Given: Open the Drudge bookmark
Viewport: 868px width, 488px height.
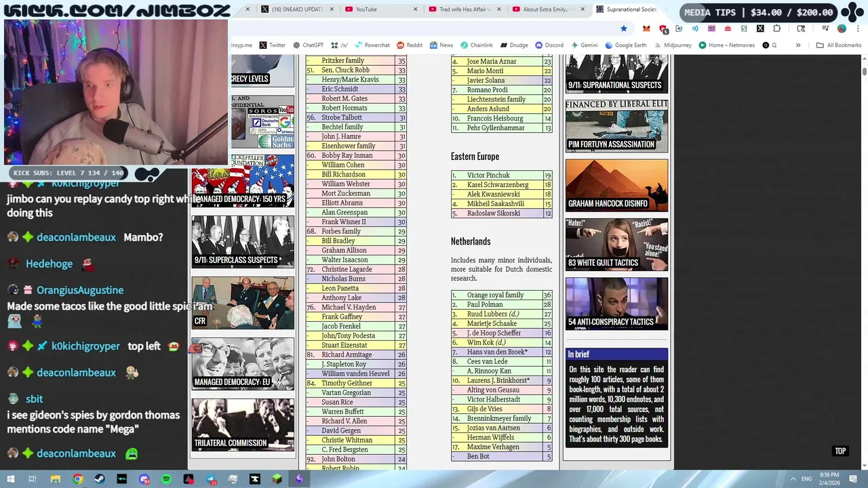Looking at the screenshot, I should [x=514, y=45].
